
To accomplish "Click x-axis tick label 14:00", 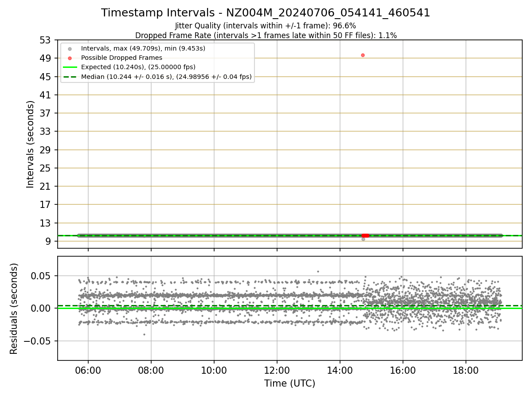I will (340, 370).
